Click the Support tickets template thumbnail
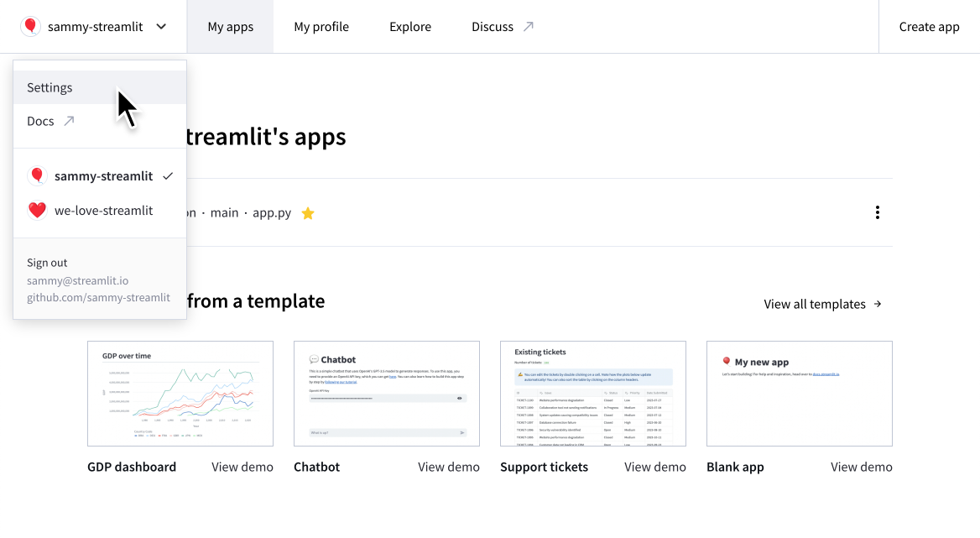980x538 pixels. 593,394
